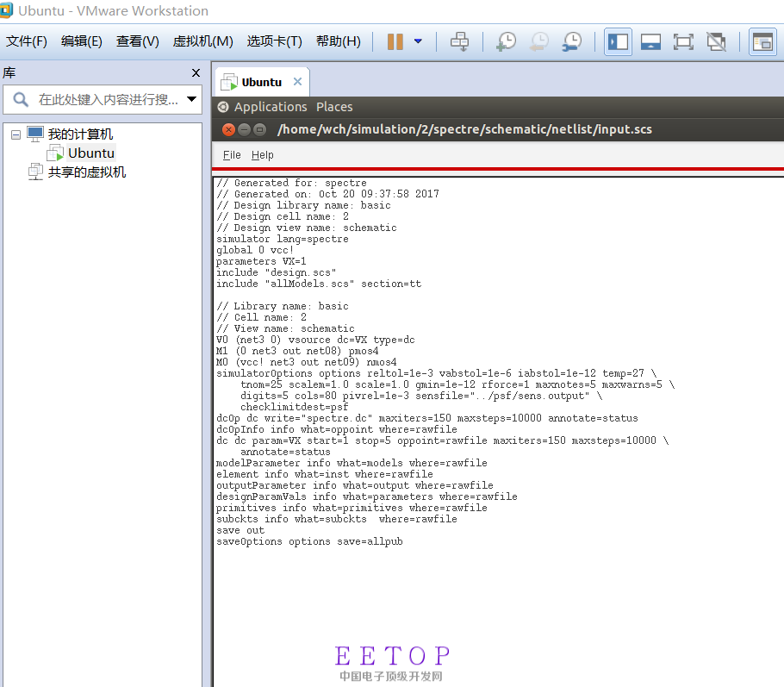This screenshot has width=784, height=687.
Task: Click the 'parameters VX=1' line
Action: (261, 261)
